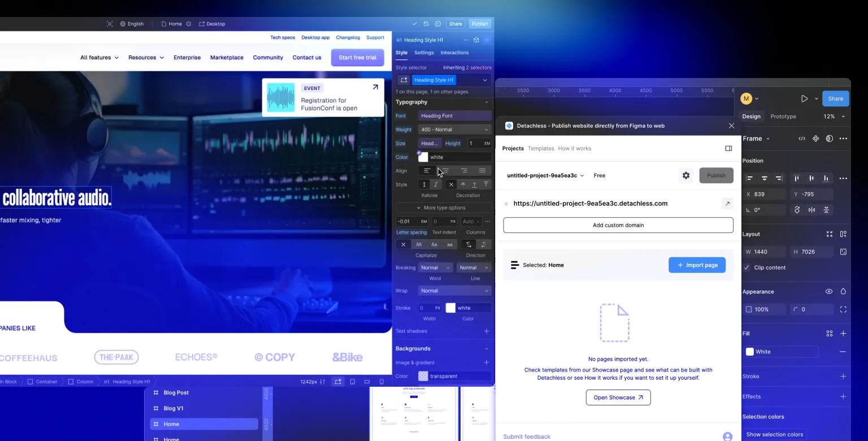
Task: Click the transparent background color swatch
Action: [423, 376]
